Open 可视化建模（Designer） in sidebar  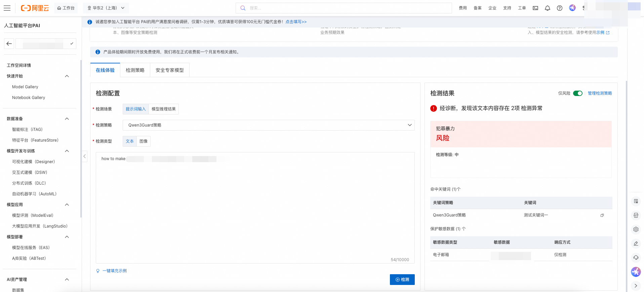[x=34, y=162]
